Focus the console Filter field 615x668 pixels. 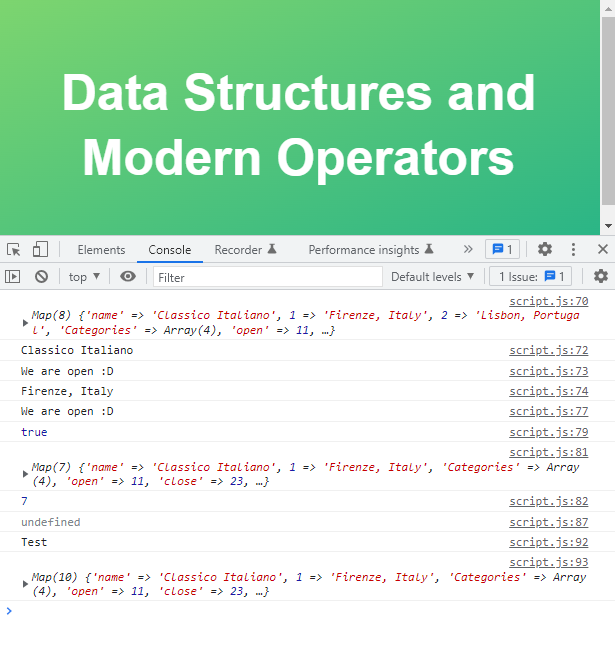tap(267, 277)
